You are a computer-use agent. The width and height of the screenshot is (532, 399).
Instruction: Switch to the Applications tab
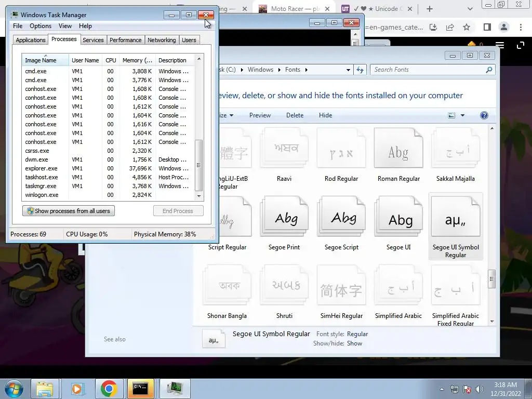(x=31, y=40)
